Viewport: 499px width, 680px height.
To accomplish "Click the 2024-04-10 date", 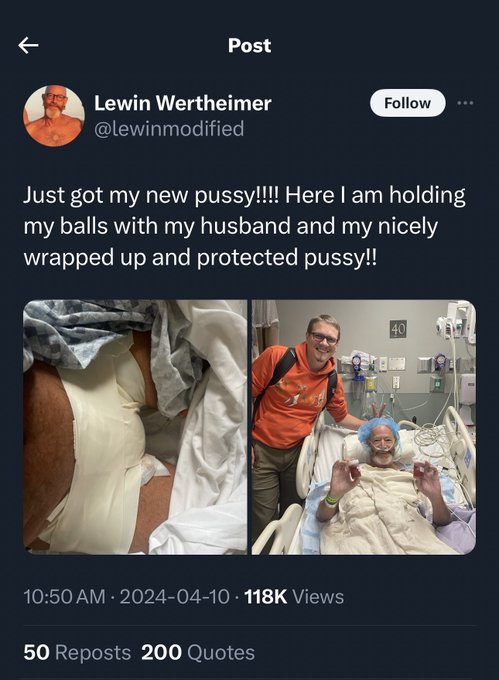I will click(174, 597).
